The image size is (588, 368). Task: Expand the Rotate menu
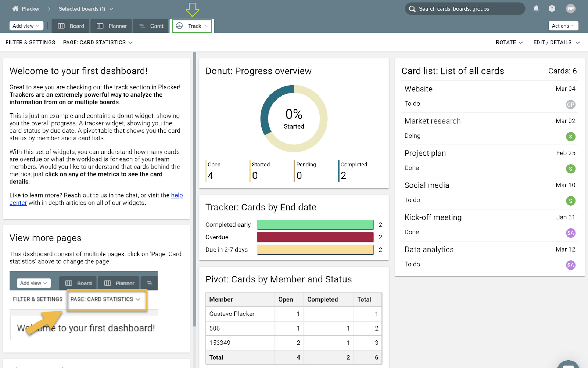[x=509, y=43]
